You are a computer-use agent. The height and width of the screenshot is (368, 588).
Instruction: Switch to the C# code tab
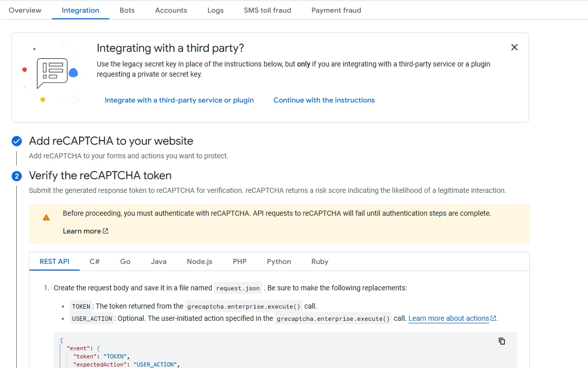(94, 261)
